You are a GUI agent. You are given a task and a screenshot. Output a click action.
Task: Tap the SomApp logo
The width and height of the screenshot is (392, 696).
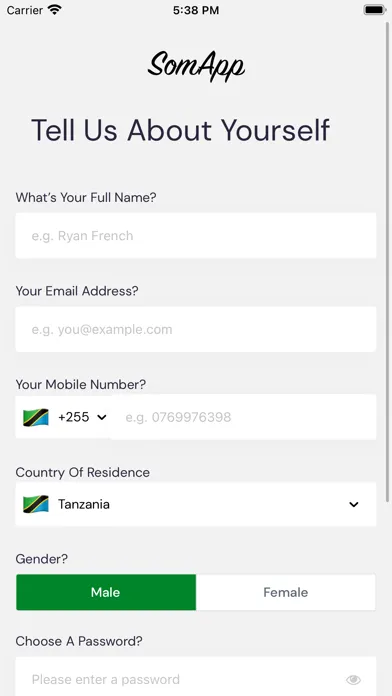[x=196, y=67]
